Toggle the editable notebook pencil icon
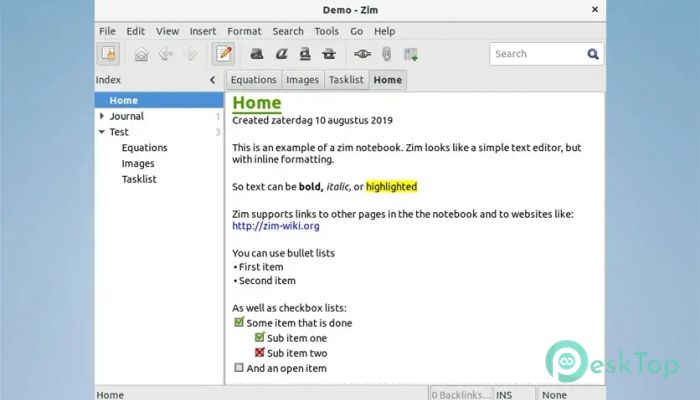 pyautogui.click(x=223, y=54)
